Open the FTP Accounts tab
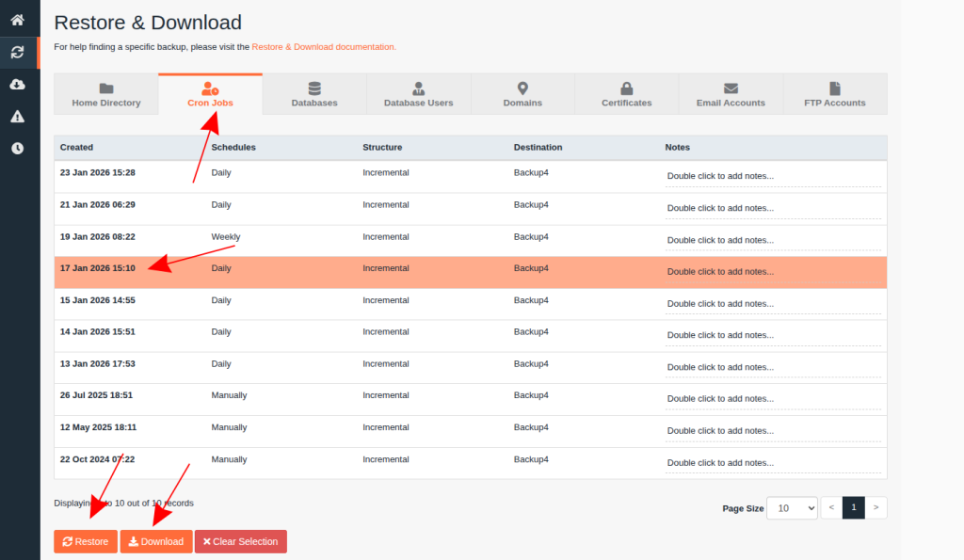The image size is (964, 560). [x=834, y=94]
